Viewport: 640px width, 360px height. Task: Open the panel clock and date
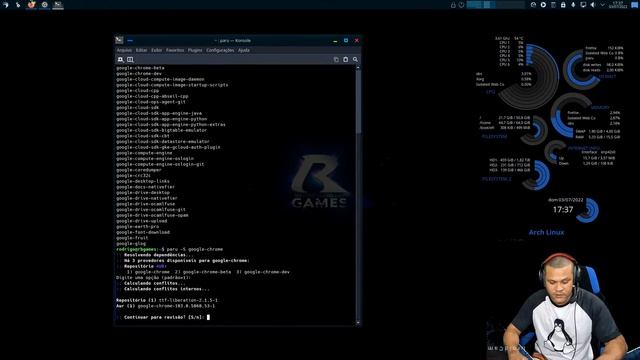[x=618, y=5]
